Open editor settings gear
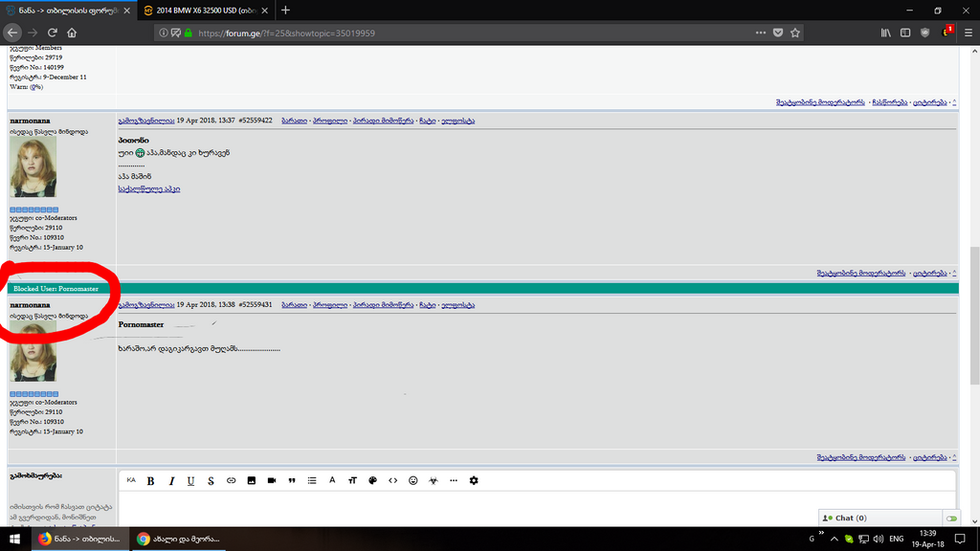 (474, 480)
